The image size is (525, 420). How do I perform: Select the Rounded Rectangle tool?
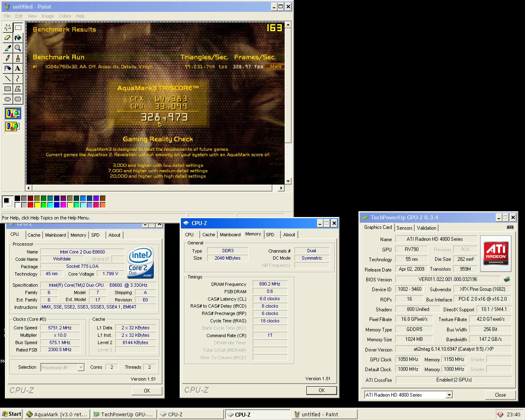18,99
